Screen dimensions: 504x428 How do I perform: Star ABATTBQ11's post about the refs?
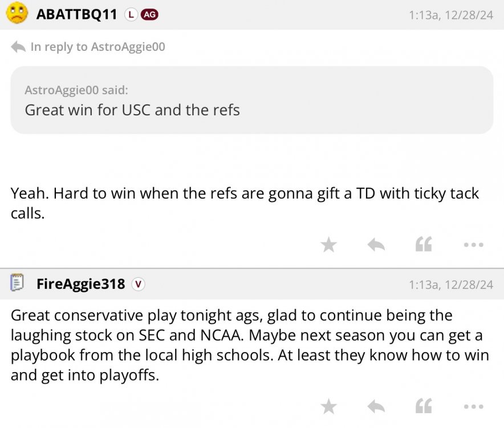pyautogui.click(x=328, y=245)
